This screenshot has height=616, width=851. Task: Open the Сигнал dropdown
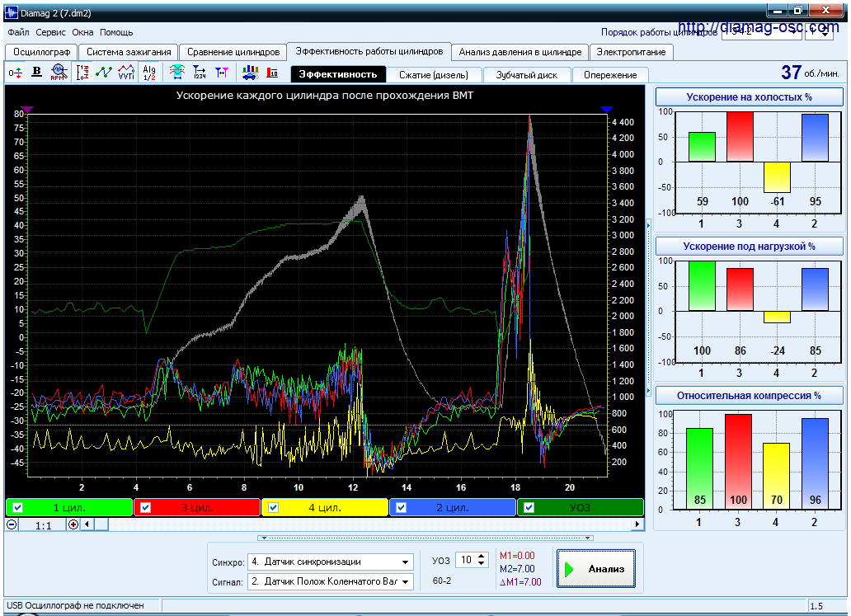tap(405, 582)
